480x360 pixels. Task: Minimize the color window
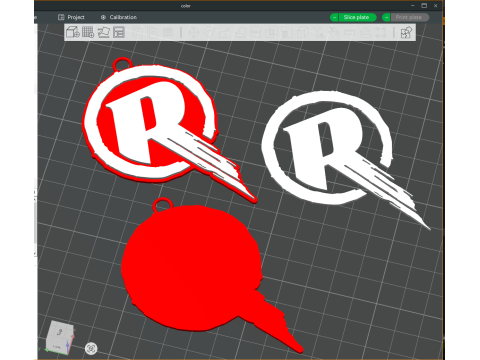pyautogui.click(x=413, y=6)
